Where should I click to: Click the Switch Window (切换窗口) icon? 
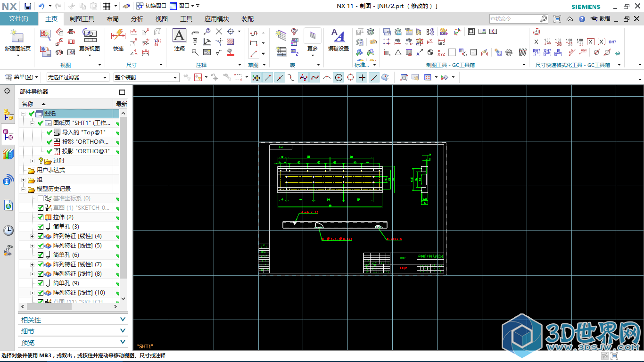point(140,6)
